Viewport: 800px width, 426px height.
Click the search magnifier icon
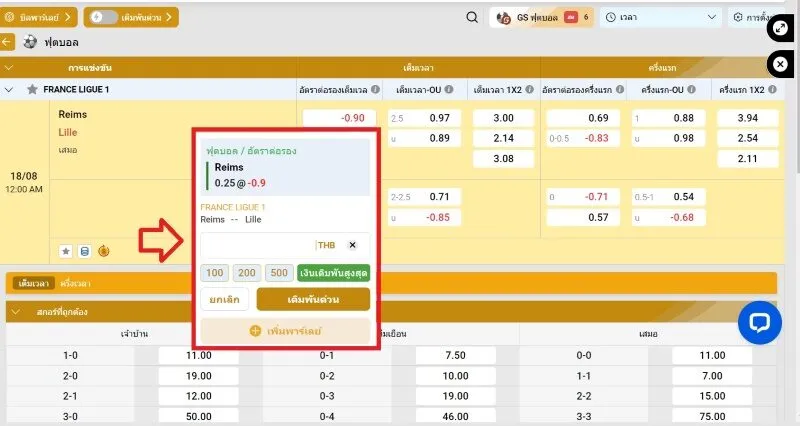coord(472,17)
